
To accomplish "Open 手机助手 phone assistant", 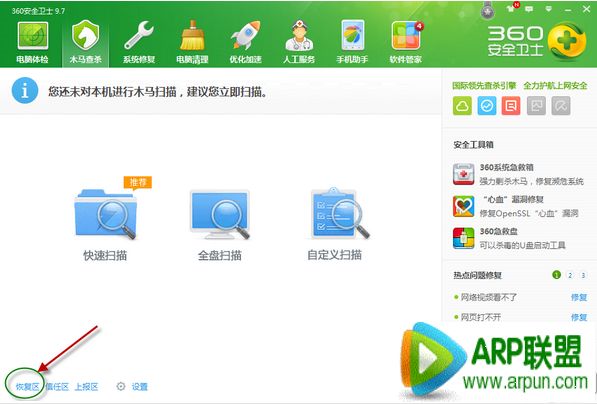I will click(x=352, y=43).
